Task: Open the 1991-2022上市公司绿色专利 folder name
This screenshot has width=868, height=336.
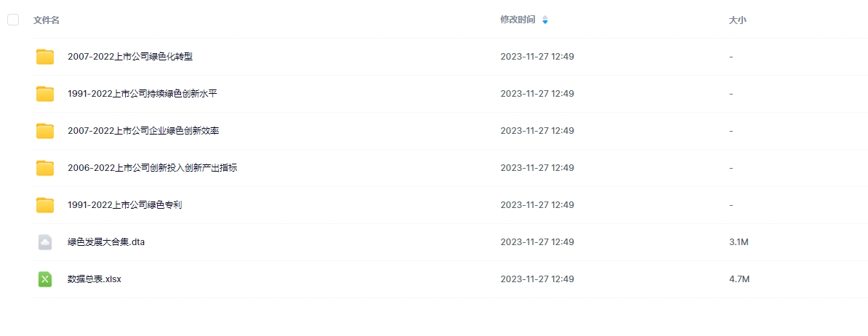Action: [124, 205]
